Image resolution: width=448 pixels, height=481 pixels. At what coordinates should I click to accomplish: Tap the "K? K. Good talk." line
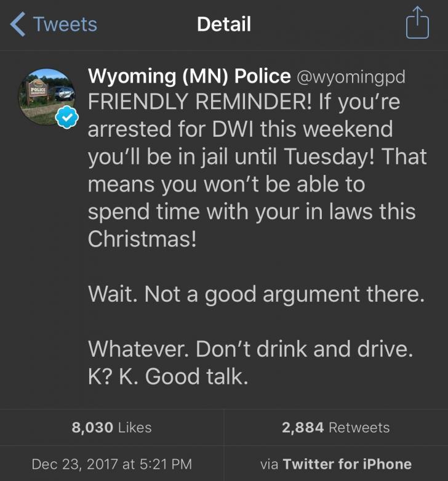click(x=168, y=376)
